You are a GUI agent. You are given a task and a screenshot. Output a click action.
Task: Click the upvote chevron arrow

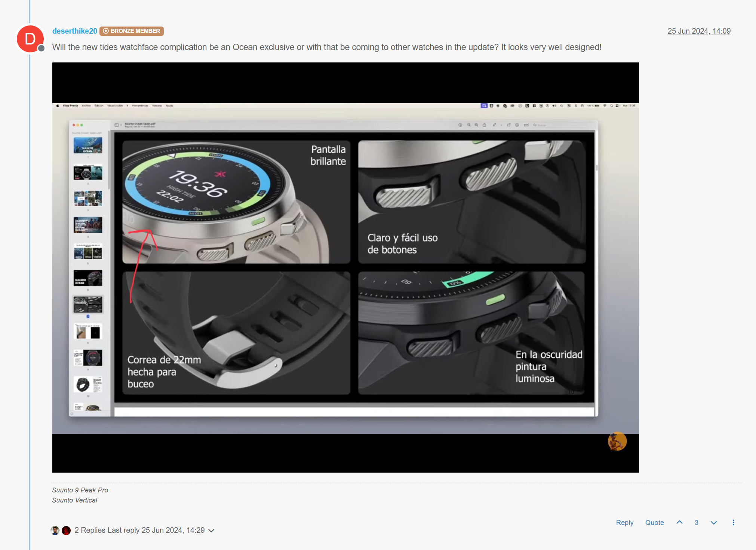click(x=679, y=522)
